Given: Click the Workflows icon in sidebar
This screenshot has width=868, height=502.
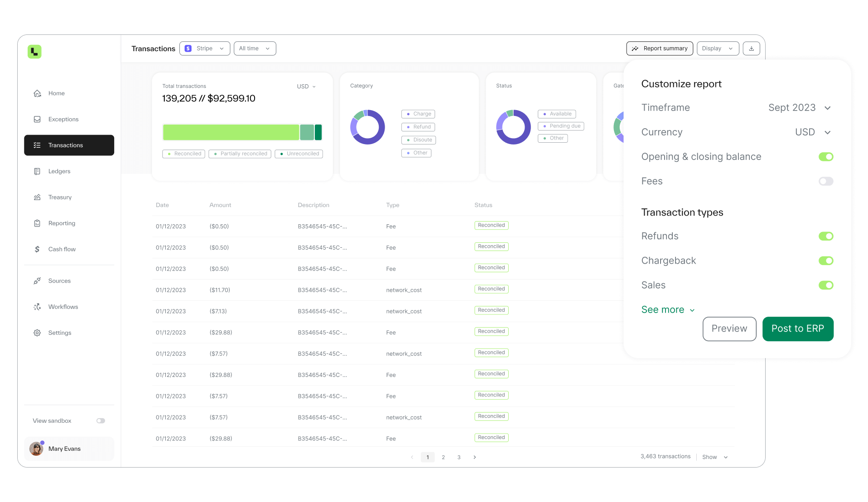Looking at the screenshot, I should (37, 307).
